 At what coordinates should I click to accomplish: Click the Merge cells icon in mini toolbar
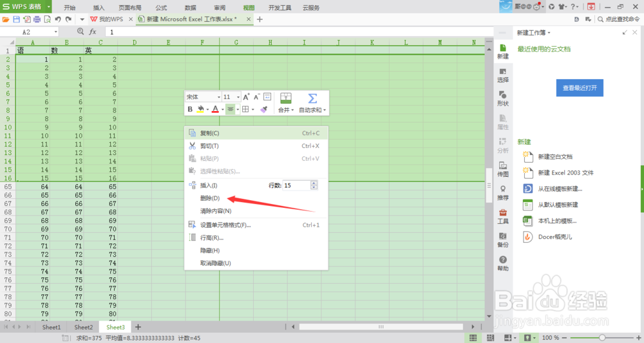coord(286,98)
